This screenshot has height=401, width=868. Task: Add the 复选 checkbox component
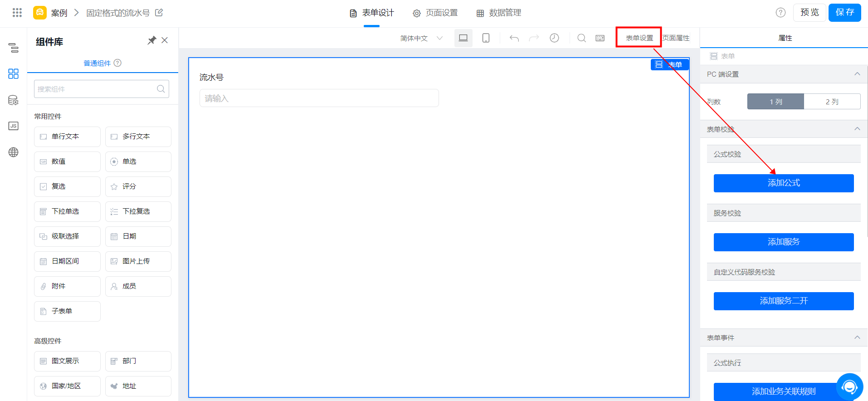[67, 186]
